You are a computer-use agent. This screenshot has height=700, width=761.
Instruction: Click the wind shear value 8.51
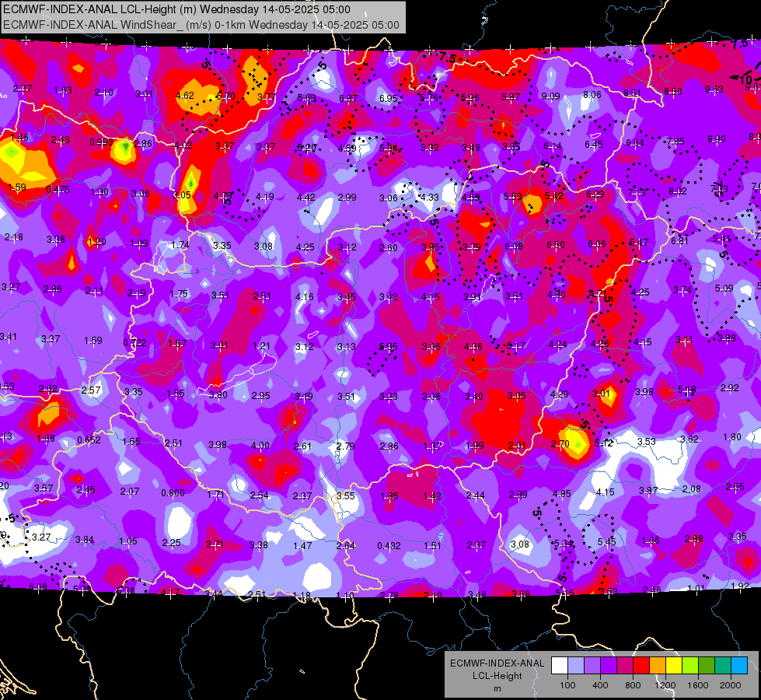[633, 93]
